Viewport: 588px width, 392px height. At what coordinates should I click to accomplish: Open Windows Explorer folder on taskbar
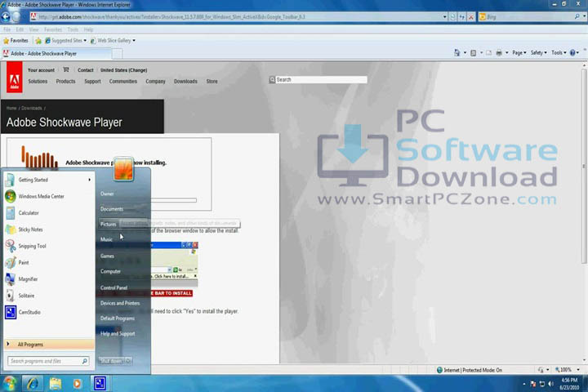(x=56, y=383)
